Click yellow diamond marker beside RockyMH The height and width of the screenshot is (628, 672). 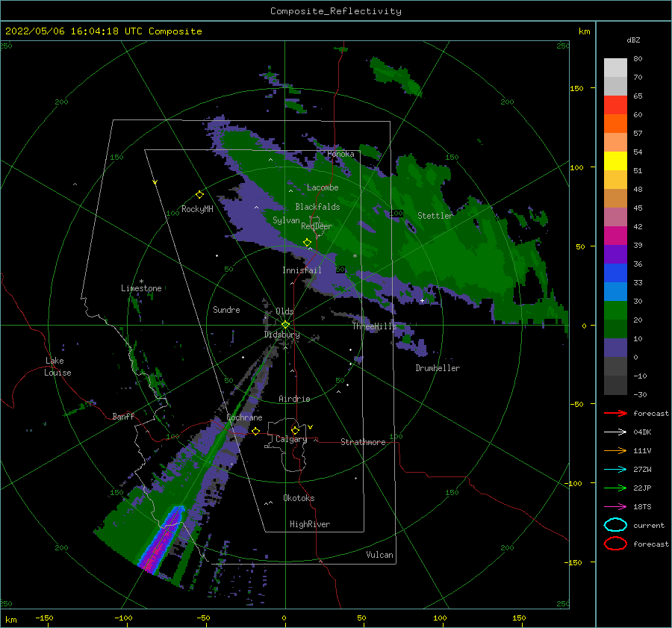click(199, 195)
